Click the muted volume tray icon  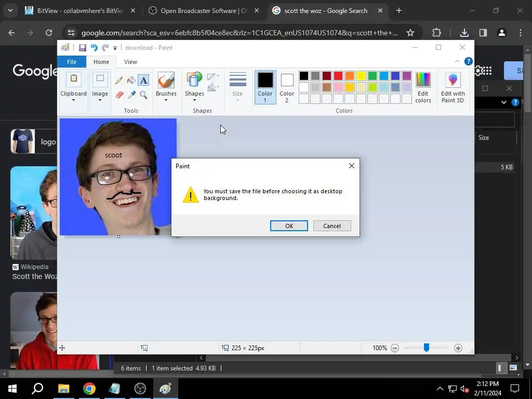[x=465, y=389]
